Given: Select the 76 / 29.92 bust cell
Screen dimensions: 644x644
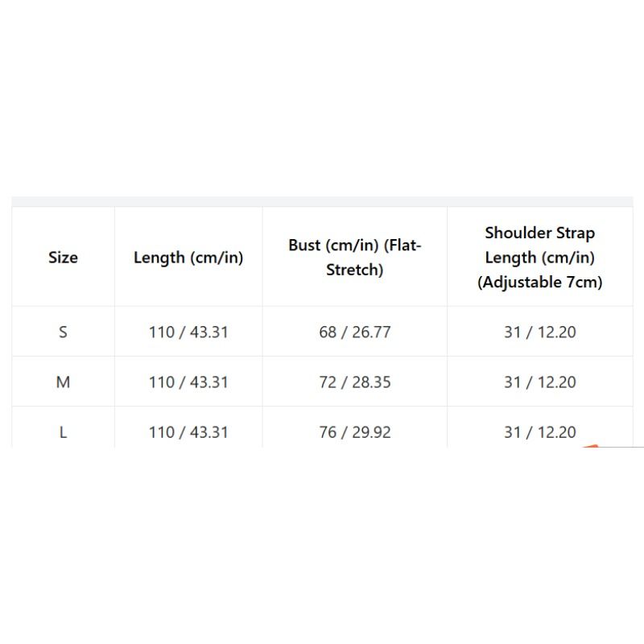Looking at the screenshot, I should pos(355,432).
